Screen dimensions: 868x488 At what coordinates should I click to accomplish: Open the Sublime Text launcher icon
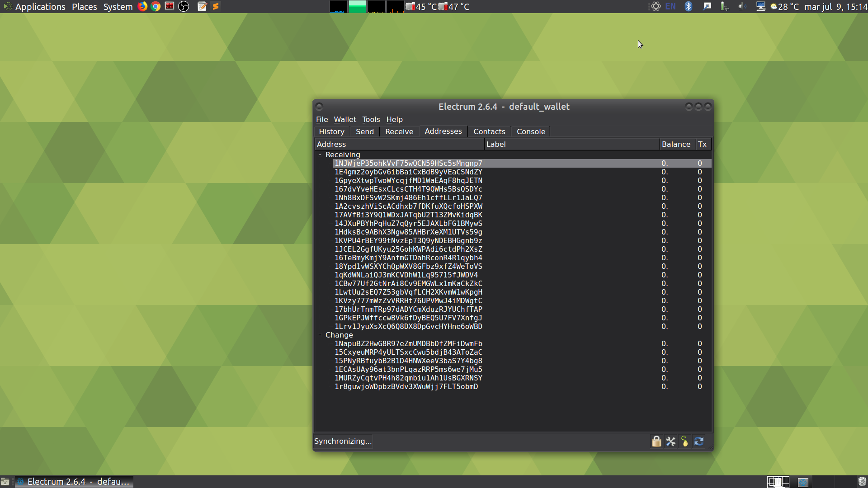[216, 6]
